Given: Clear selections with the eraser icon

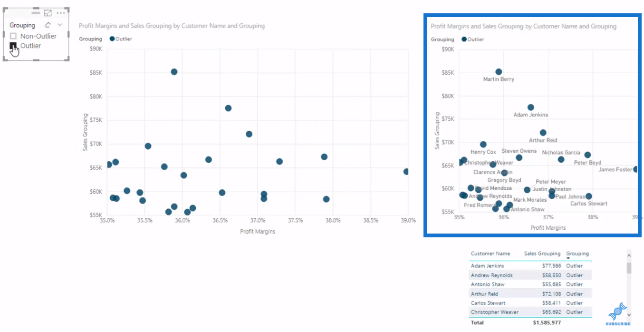Looking at the screenshot, I should pos(48,25).
